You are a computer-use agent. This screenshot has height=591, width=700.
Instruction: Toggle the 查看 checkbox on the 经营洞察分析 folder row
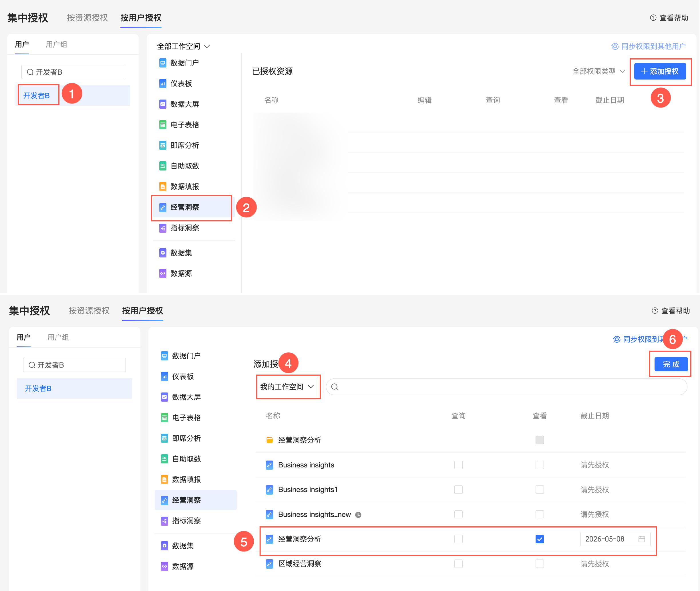[539, 440]
